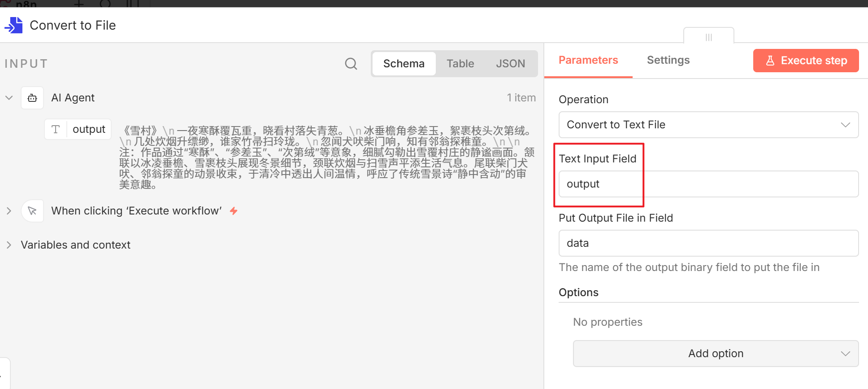Open the input search magnifier icon
This screenshot has width=868, height=389.
pyautogui.click(x=351, y=64)
